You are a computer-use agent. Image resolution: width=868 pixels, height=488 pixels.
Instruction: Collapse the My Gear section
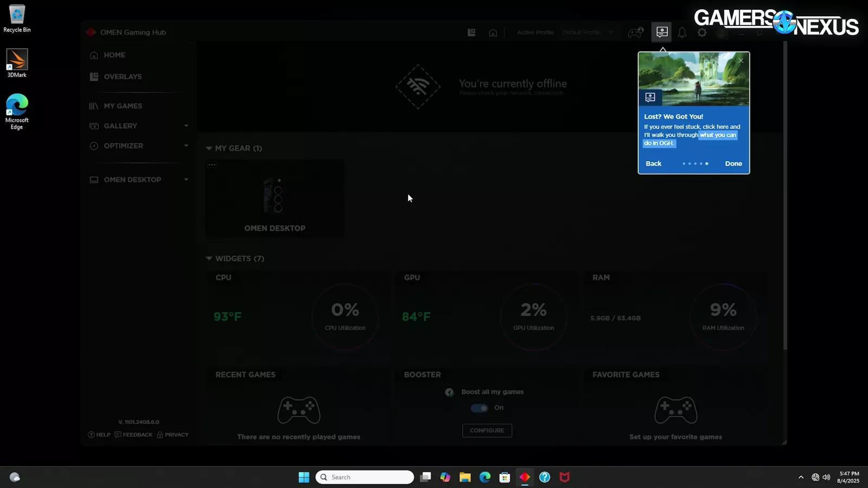209,148
